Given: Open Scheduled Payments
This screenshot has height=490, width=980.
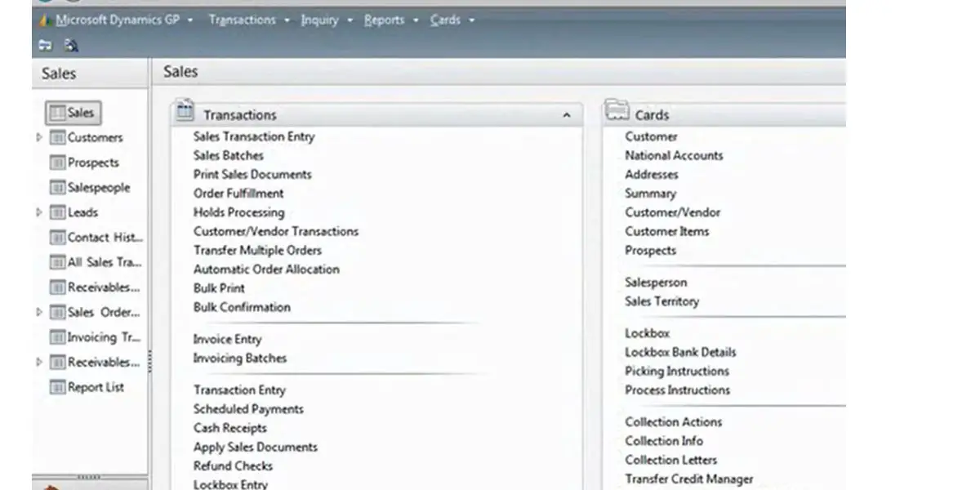Looking at the screenshot, I should point(248,409).
